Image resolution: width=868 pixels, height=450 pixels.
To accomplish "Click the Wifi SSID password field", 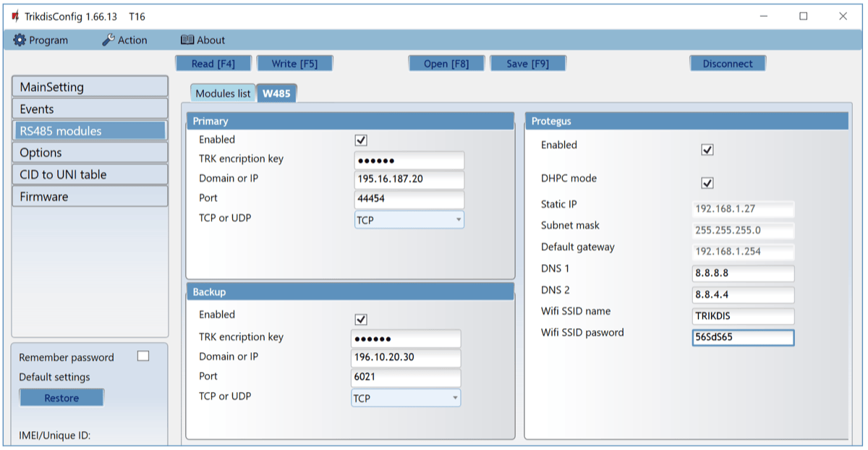I will [742, 338].
